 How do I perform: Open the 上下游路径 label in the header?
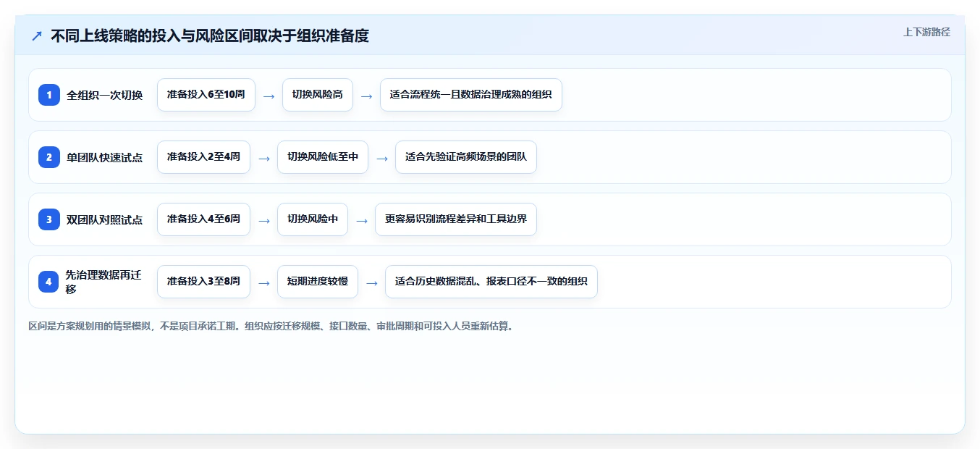coord(926,32)
